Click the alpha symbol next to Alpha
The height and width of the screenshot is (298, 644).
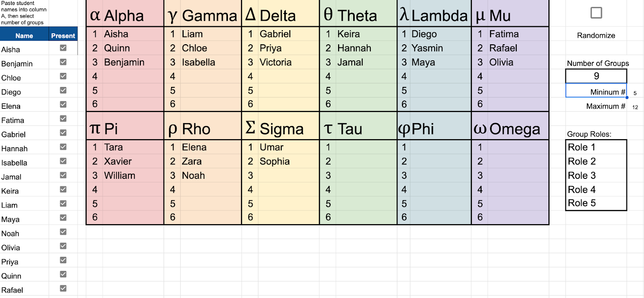click(95, 15)
